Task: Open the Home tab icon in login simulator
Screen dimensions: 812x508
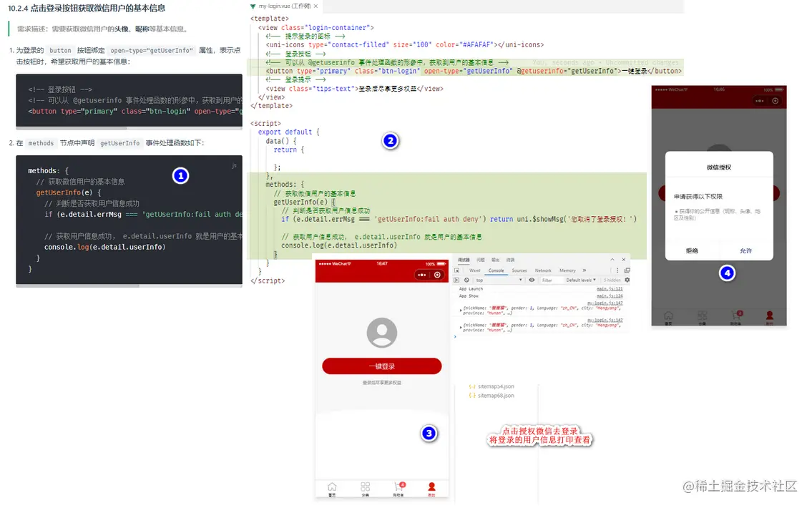Action: [332, 489]
